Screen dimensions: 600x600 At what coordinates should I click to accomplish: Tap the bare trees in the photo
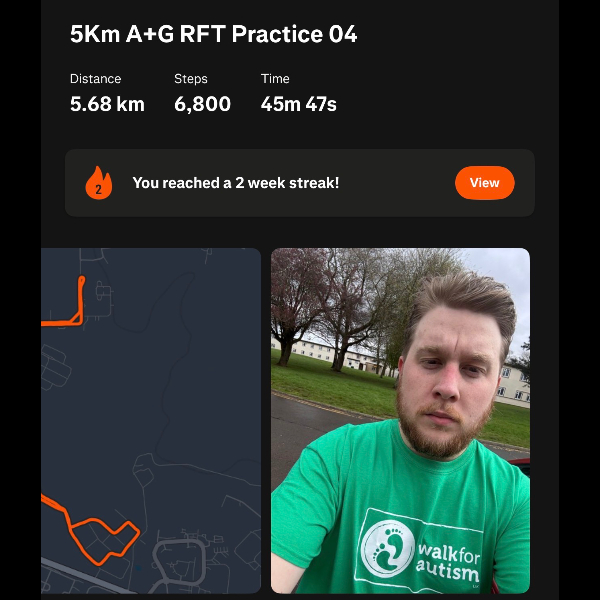(x=337, y=306)
